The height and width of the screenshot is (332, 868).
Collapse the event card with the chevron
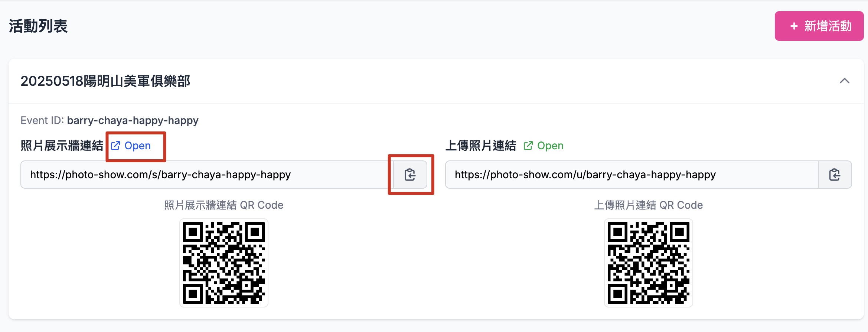[x=844, y=81]
